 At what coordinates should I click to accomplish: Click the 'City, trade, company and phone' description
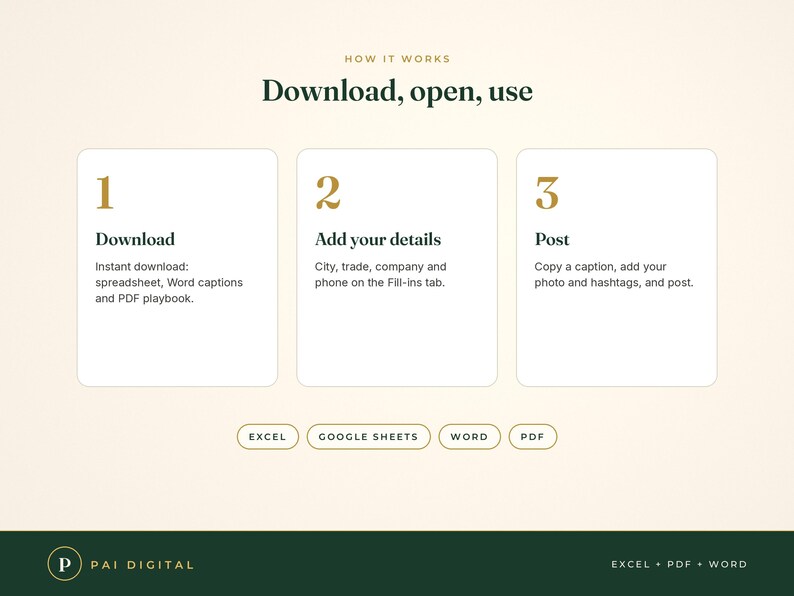point(381,274)
